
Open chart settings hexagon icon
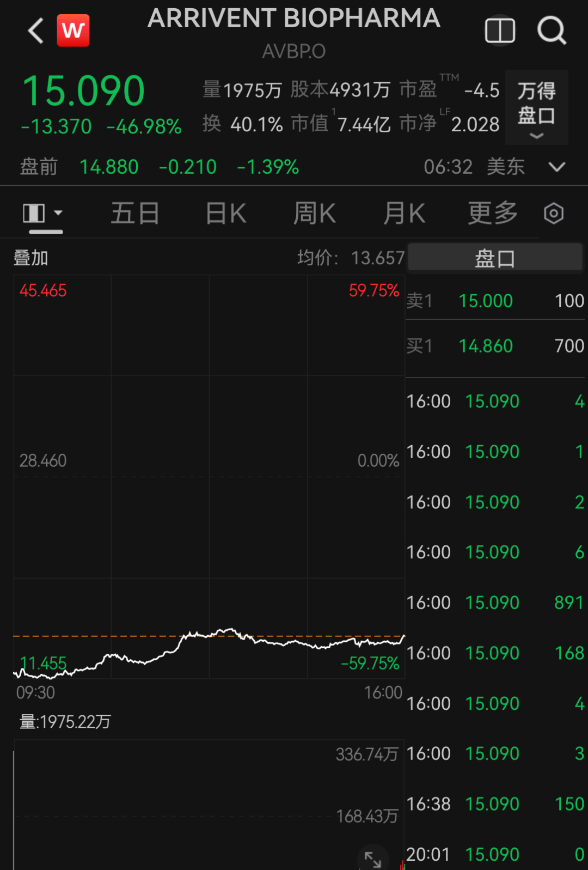[554, 213]
